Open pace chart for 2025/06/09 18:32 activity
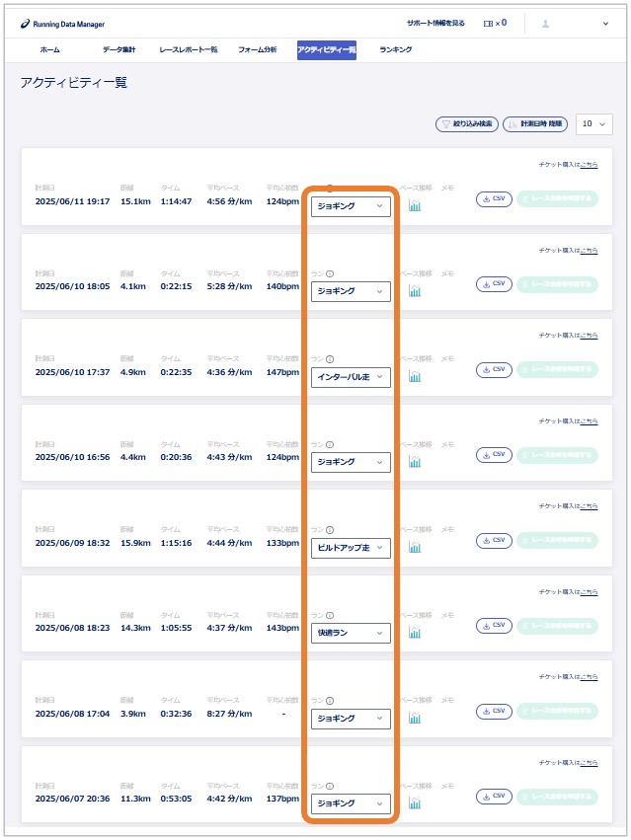The image size is (631, 840). click(x=415, y=547)
